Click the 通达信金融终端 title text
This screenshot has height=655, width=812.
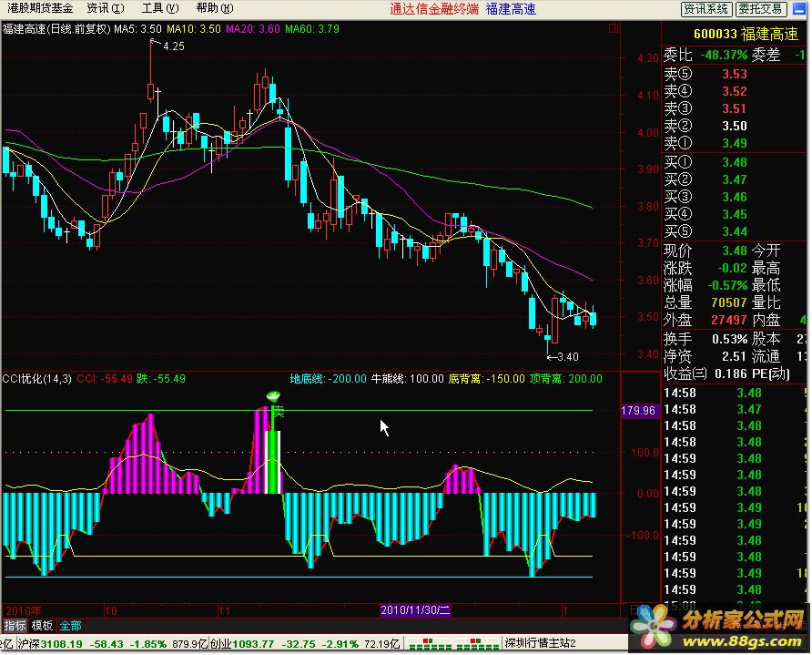[434, 9]
